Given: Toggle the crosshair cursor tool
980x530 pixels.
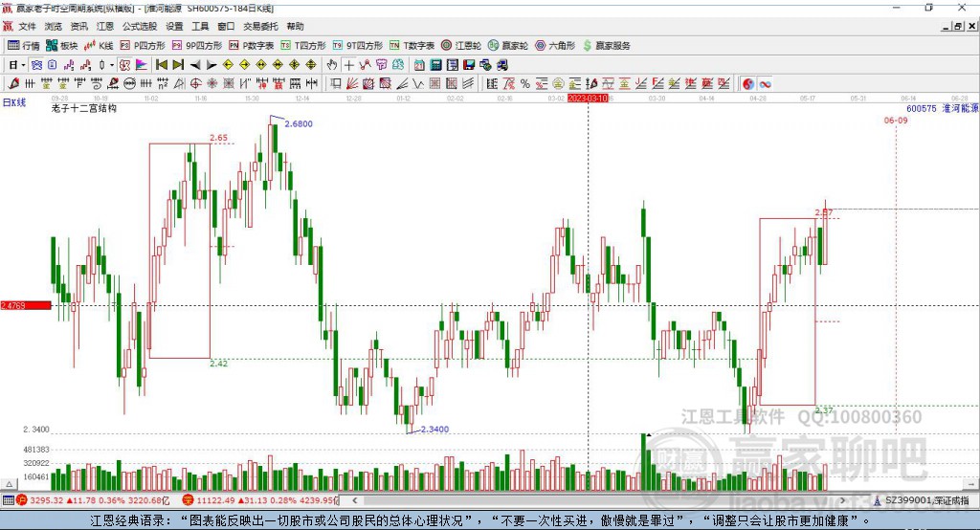Looking at the screenshot, I should pos(348,65).
